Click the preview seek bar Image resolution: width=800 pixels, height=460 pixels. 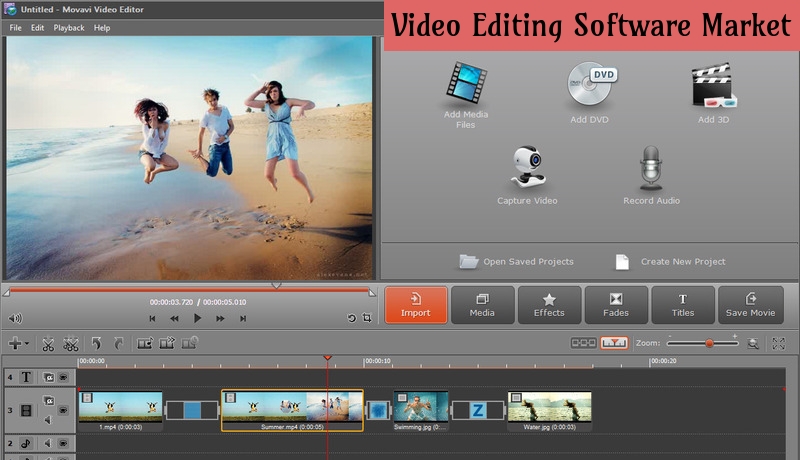[189, 290]
